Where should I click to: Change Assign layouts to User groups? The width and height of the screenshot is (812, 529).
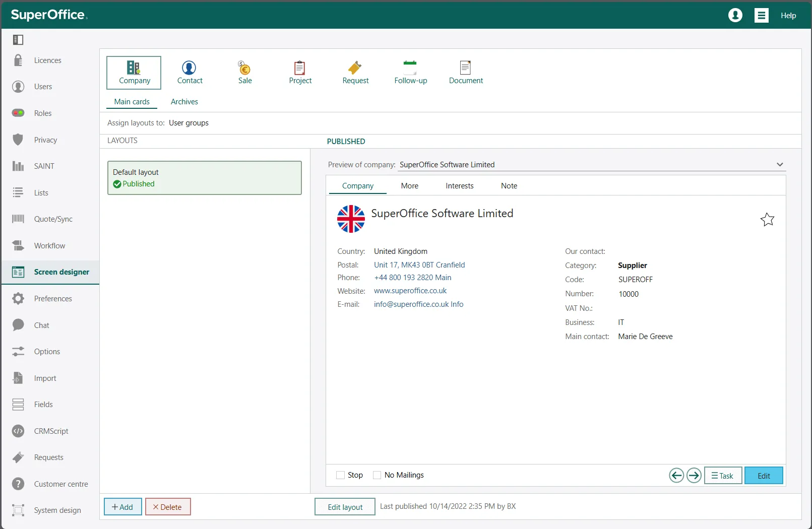point(189,123)
